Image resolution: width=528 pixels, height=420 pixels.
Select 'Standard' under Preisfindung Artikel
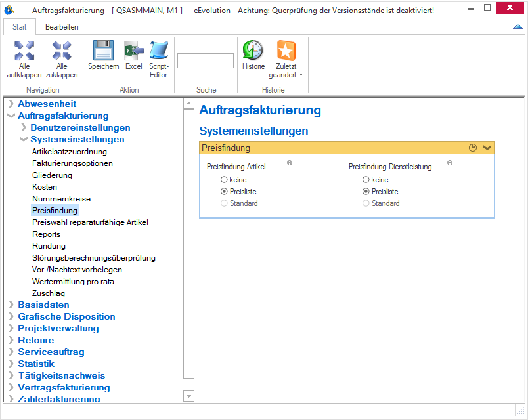tap(224, 203)
